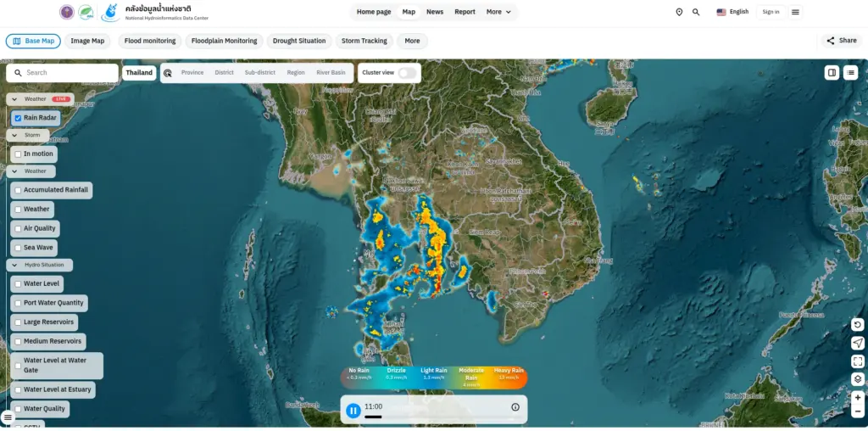Open the Flood monitoring tab

click(150, 41)
